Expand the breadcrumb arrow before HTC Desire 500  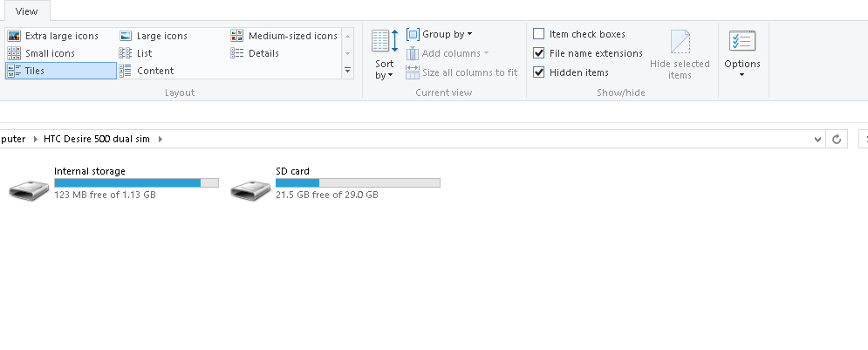[x=35, y=139]
